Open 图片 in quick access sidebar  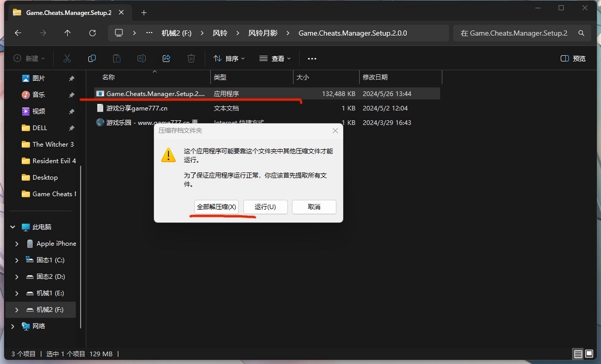[x=39, y=78]
